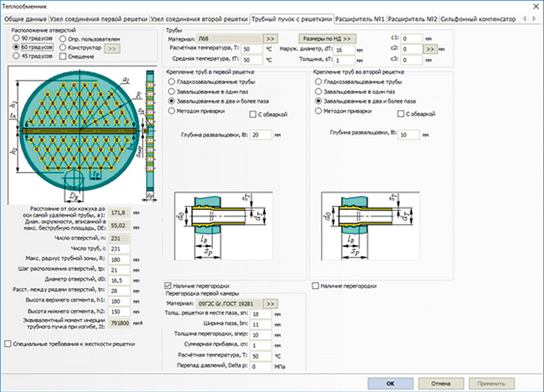The image size is (544, 392).
Task: Go to the Расширитель №2 tab
Action: pyautogui.click(x=413, y=19)
